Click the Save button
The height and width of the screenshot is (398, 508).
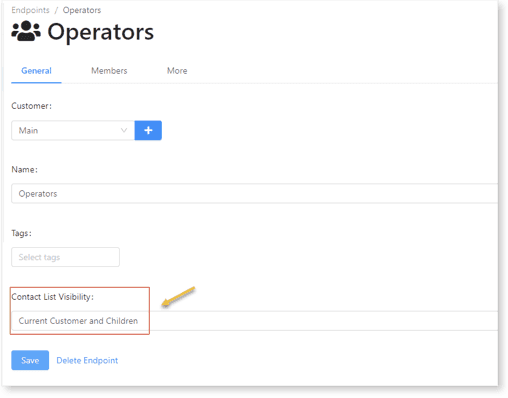30,360
